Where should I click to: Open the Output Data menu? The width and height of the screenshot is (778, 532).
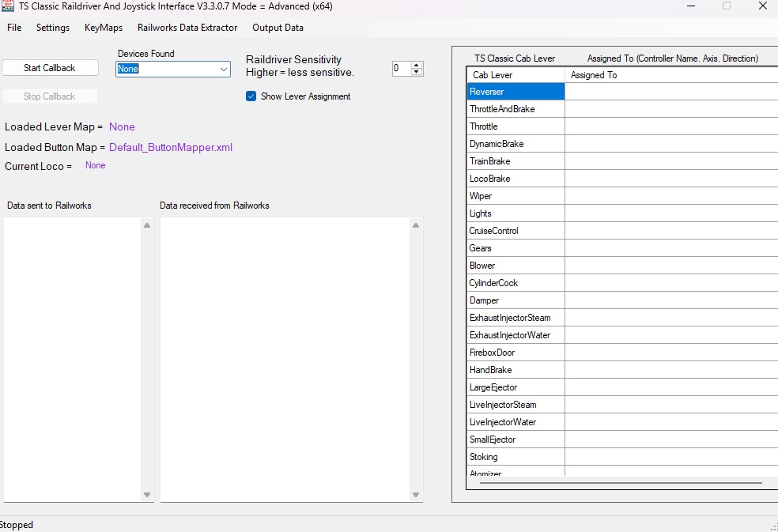[x=278, y=28]
